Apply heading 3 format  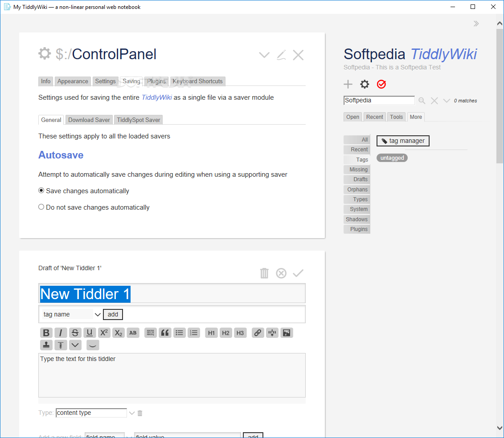[x=240, y=333]
